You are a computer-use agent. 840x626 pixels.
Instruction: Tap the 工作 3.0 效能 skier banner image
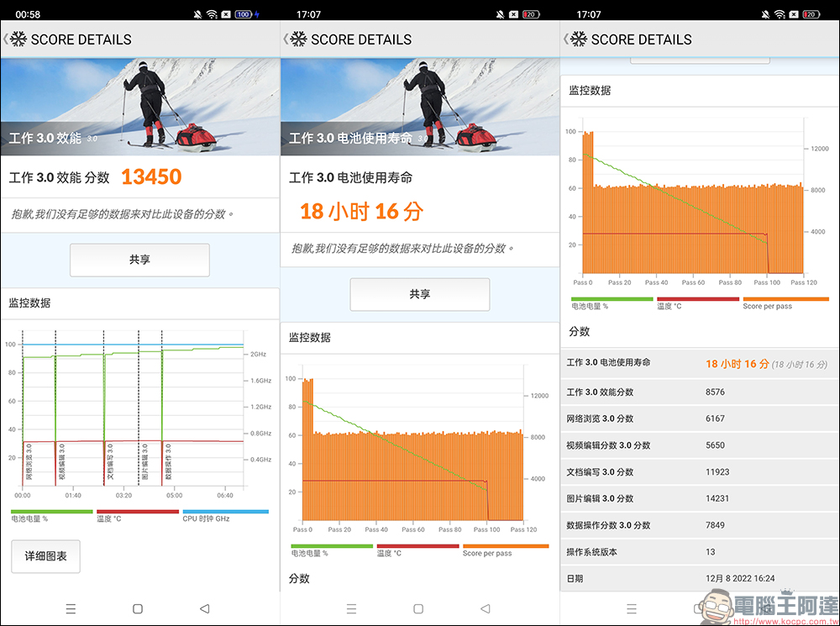139,107
